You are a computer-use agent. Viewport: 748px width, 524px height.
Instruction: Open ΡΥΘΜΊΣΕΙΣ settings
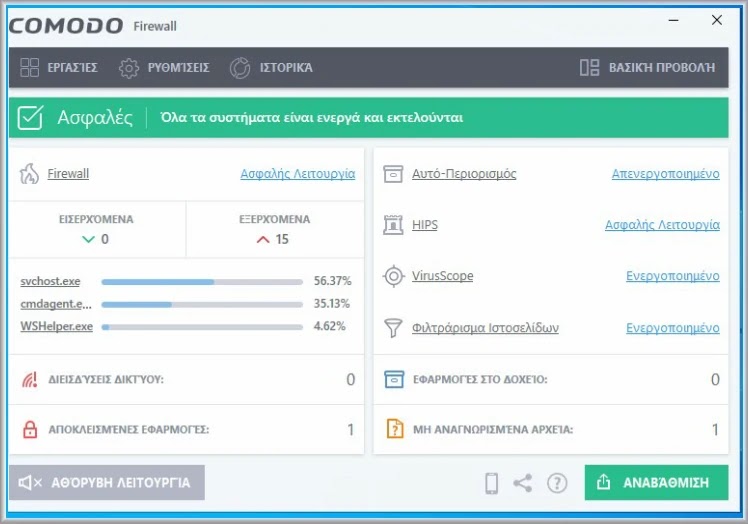point(164,68)
